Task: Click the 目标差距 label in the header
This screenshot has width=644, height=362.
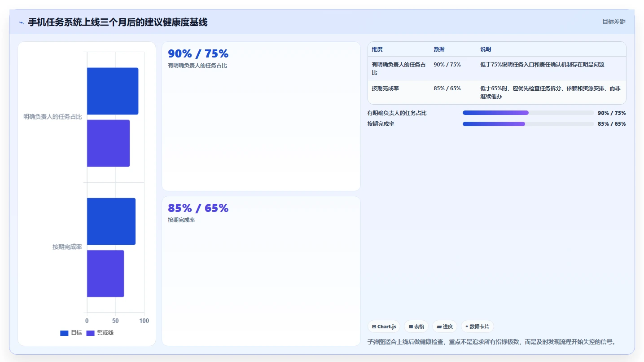Action: (613, 22)
